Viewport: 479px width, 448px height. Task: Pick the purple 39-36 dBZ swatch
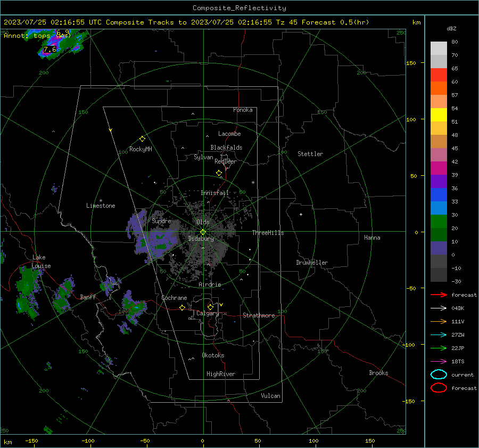439,182
